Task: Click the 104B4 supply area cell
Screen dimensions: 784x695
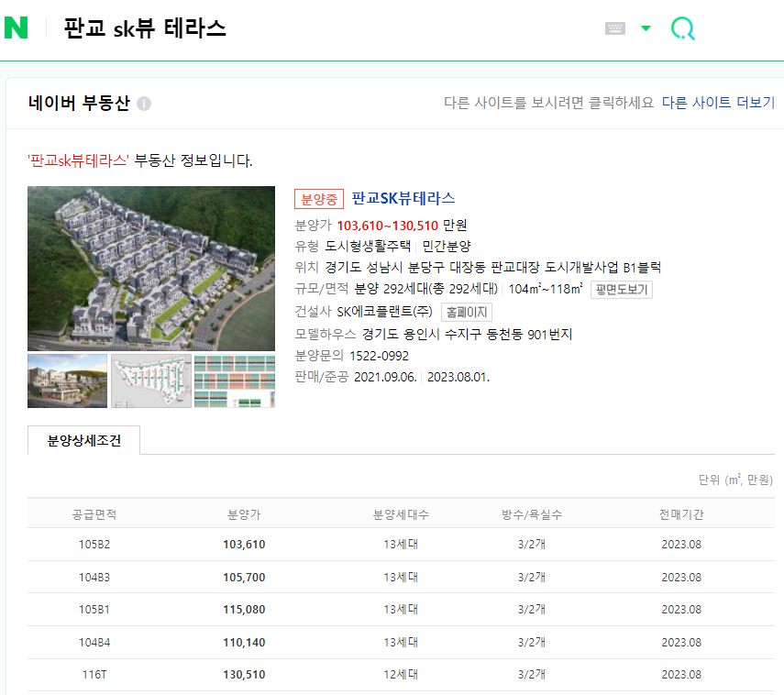Action: [x=94, y=643]
